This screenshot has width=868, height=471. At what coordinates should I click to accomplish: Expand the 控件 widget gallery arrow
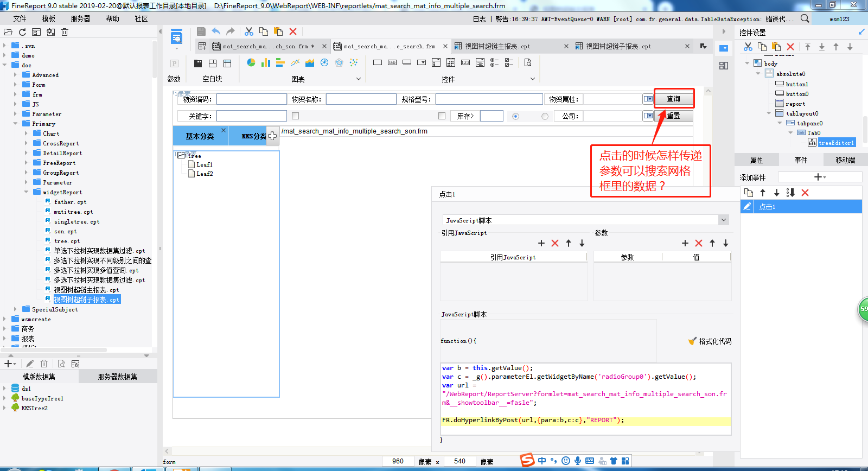coord(533,79)
